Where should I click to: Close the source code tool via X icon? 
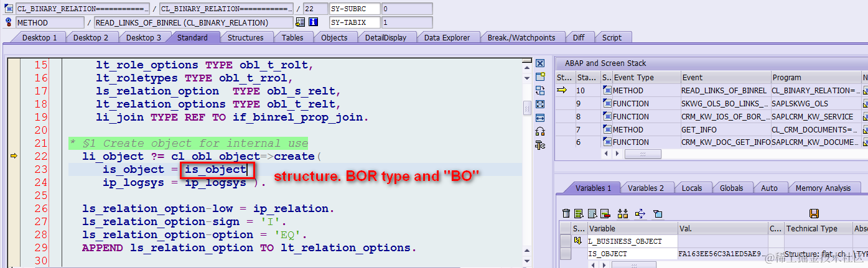tap(540, 63)
